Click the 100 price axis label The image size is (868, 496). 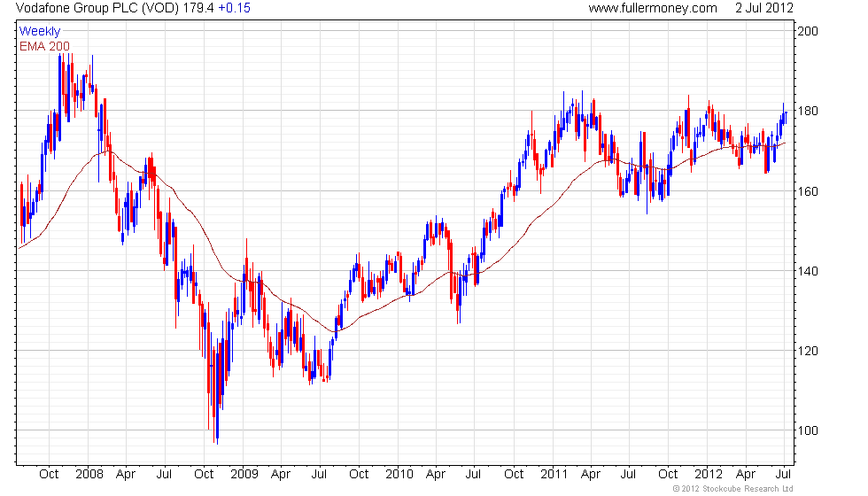(807, 430)
